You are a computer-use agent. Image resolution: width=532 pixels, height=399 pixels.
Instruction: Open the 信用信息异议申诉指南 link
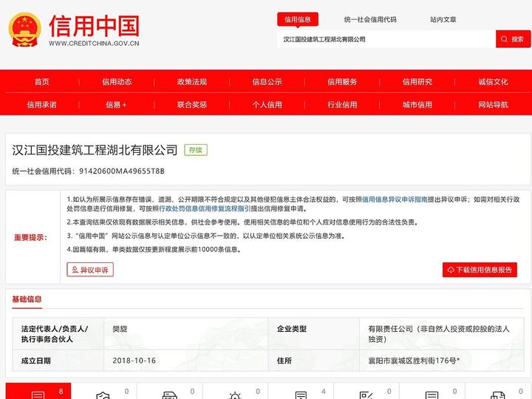(395, 199)
